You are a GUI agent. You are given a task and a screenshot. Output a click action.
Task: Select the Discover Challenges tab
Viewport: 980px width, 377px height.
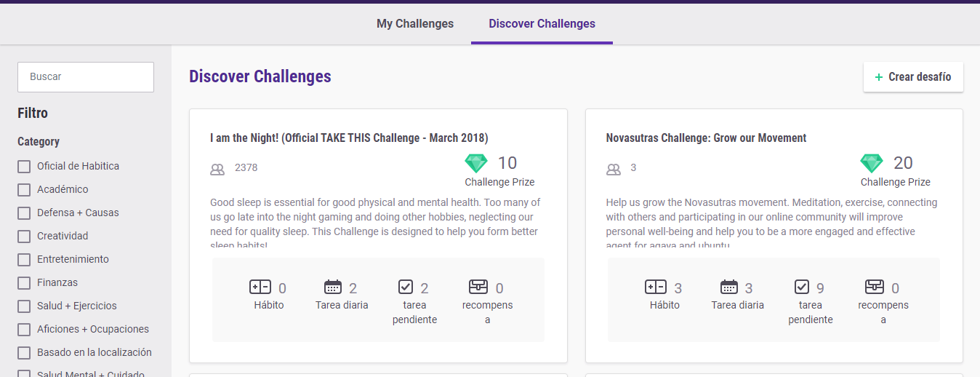click(542, 24)
